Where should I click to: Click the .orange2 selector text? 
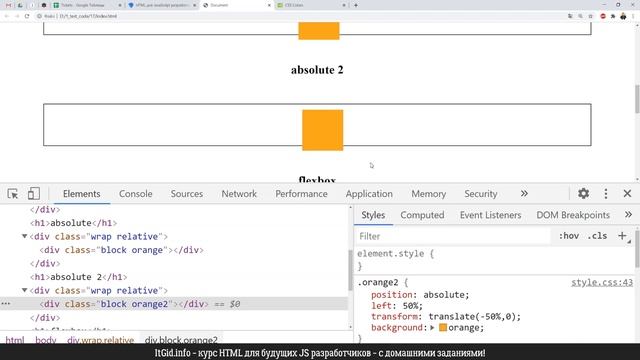[x=378, y=282]
